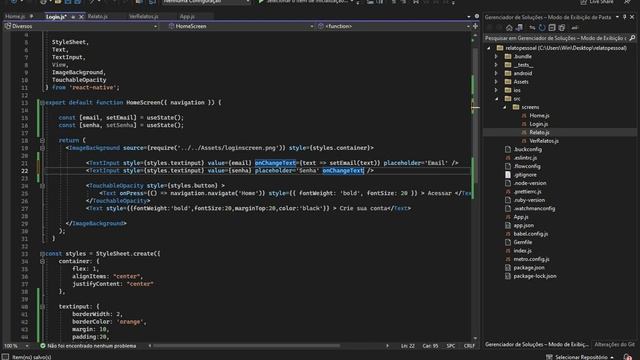
Task: Collapse textinput style block at line 40
Action: coord(42,307)
